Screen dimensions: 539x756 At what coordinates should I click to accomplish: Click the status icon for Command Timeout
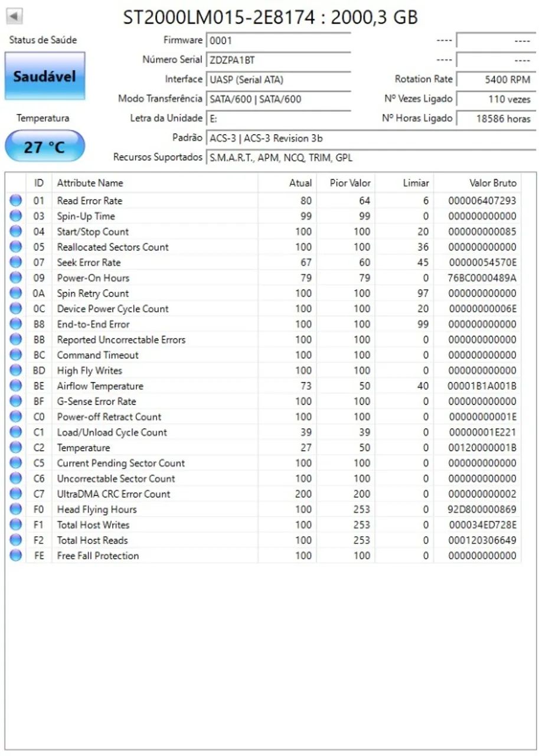(16, 355)
